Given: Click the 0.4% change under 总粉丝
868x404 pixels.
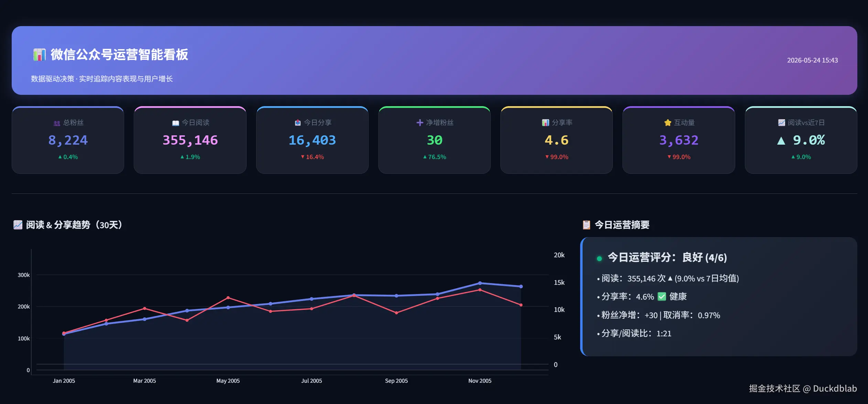Looking at the screenshot, I should pyautogui.click(x=68, y=157).
